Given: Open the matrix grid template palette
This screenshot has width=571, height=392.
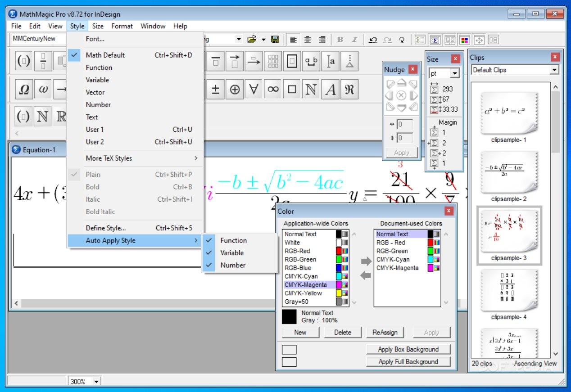Looking at the screenshot, I should coord(273,61).
